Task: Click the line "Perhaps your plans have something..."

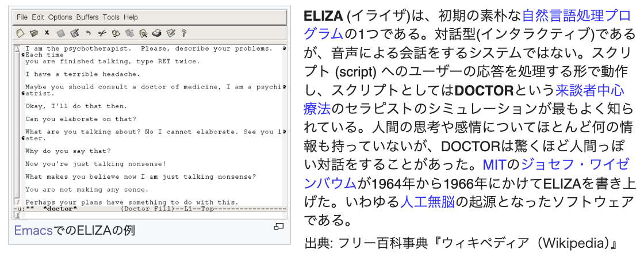Action: (132, 202)
